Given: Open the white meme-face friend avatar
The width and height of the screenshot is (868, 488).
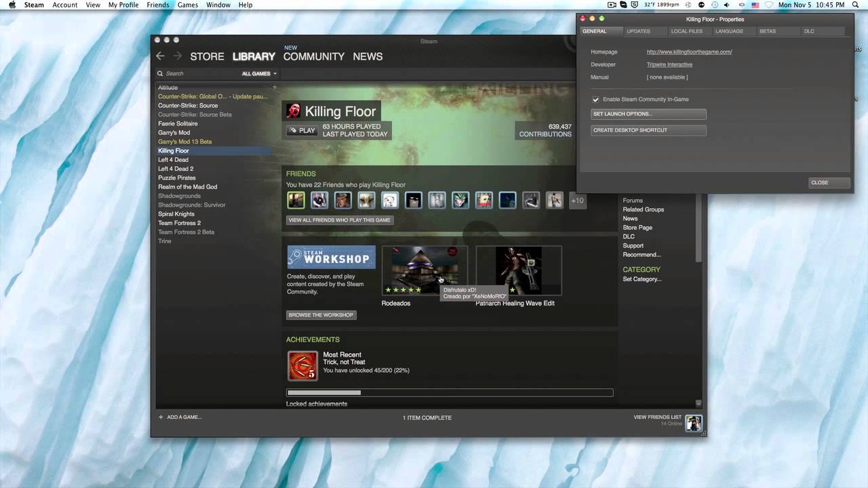Looking at the screenshot, I should 390,200.
